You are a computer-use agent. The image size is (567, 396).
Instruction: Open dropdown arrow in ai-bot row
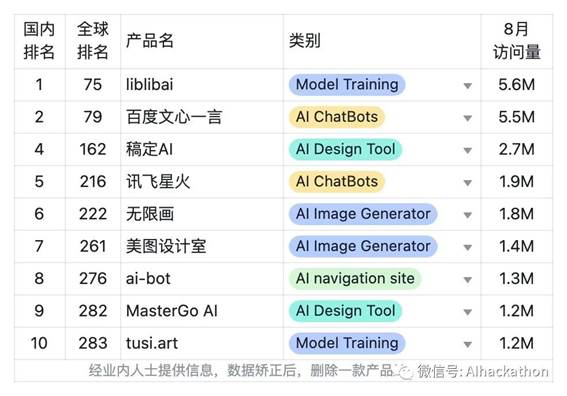click(468, 280)
